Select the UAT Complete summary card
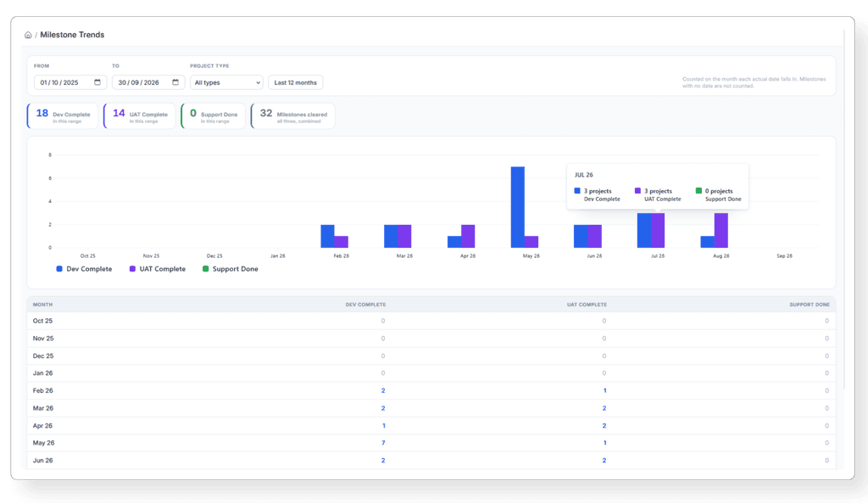 point(140,115)
